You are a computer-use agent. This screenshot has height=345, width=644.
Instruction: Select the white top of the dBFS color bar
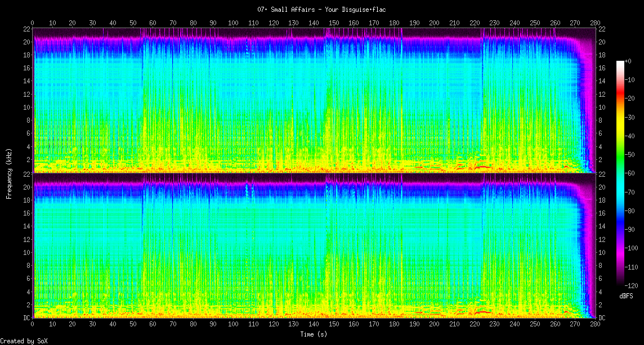(x=620, y=62)
